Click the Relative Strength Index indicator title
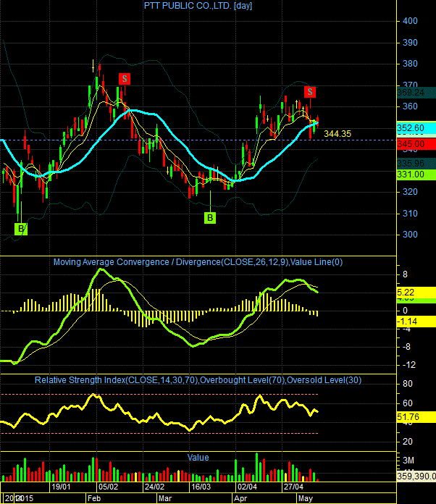Image resolution: width=436 pixels, height=504 pixels. 198,380
